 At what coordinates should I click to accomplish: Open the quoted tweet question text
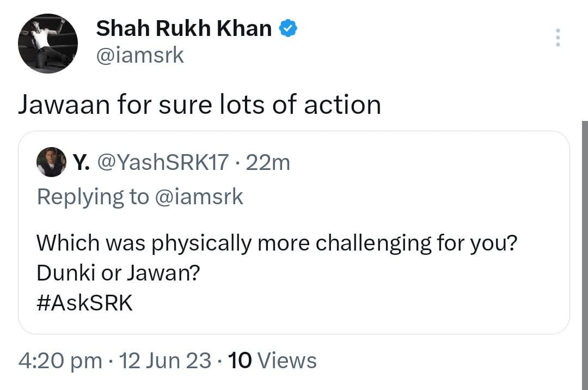tap(275, 242)
